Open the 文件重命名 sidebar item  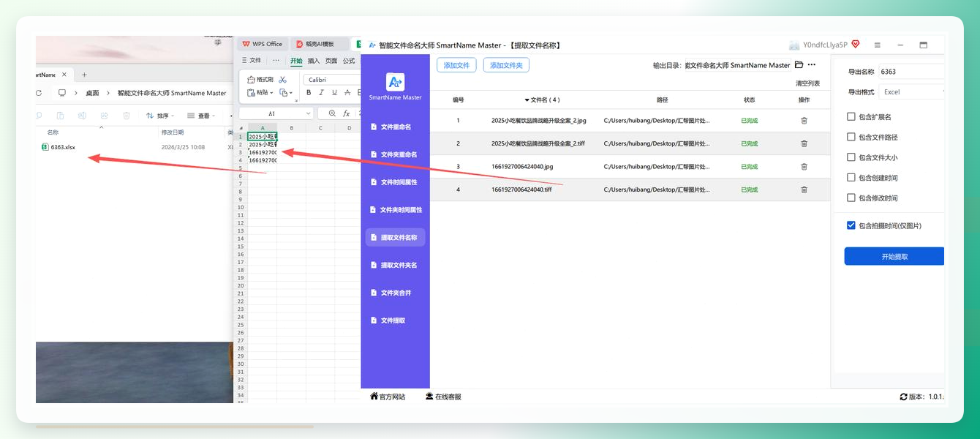click(395, 127)
